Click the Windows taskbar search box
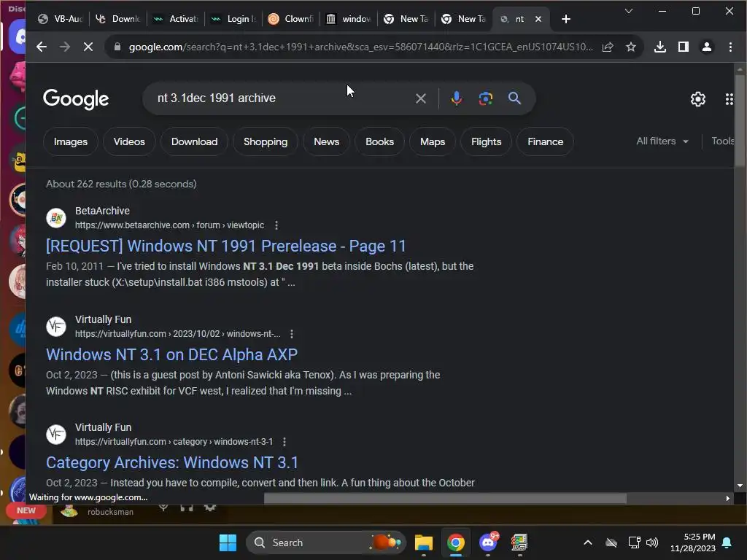 tap(325, 542)
